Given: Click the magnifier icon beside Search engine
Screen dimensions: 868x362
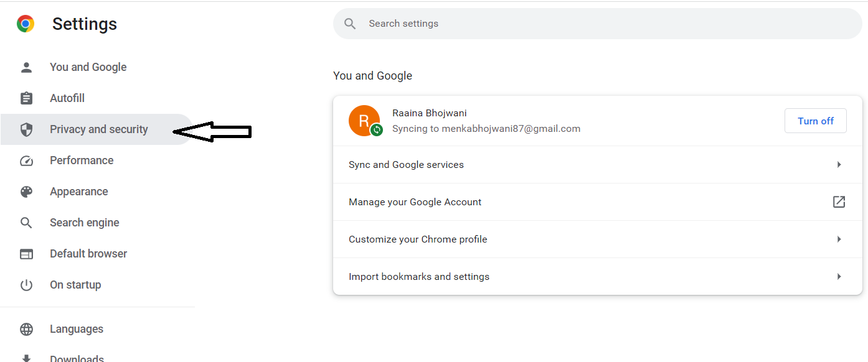Looking at the screenshot, I should click(x=26, y=223).
